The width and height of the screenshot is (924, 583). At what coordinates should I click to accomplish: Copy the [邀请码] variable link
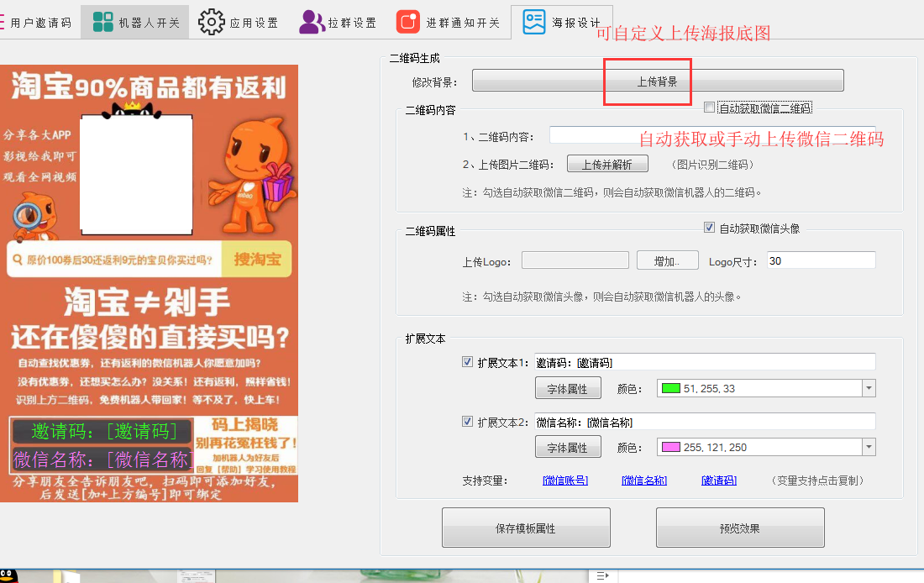point(719,481)
